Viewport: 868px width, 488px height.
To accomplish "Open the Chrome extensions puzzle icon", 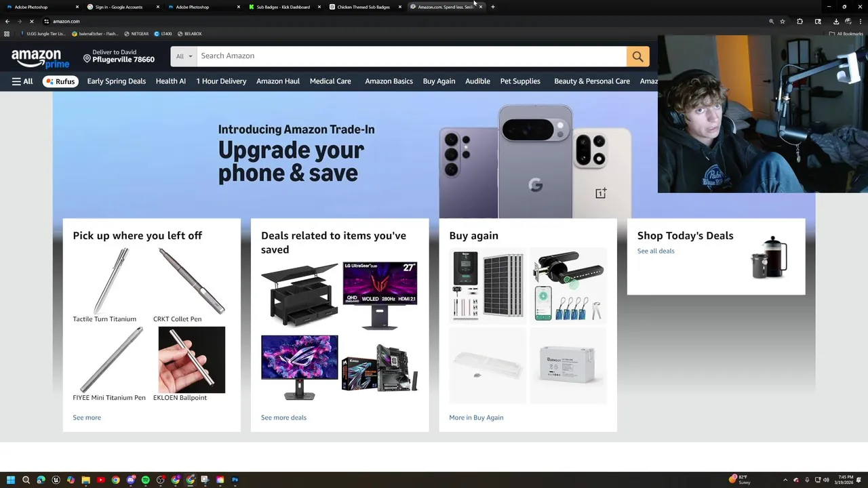I will click(x=800, y=21).
